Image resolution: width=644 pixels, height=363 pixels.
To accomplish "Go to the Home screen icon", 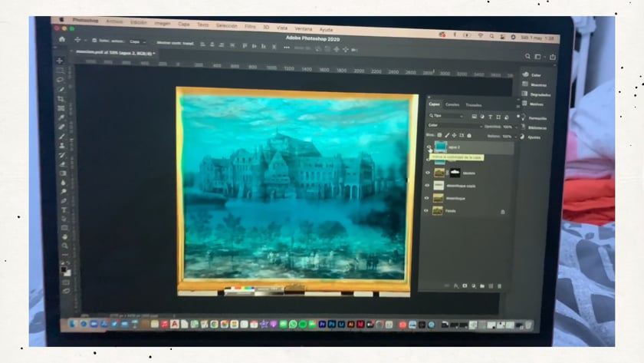I will coord(62,39).
